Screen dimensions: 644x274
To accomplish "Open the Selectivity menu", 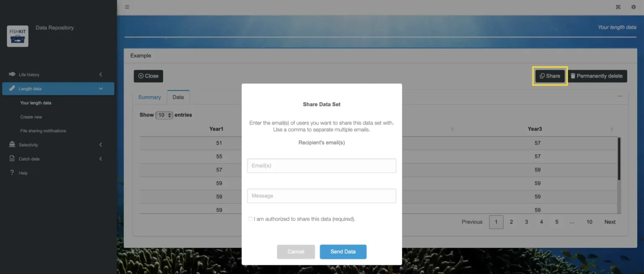I will 58,145.
